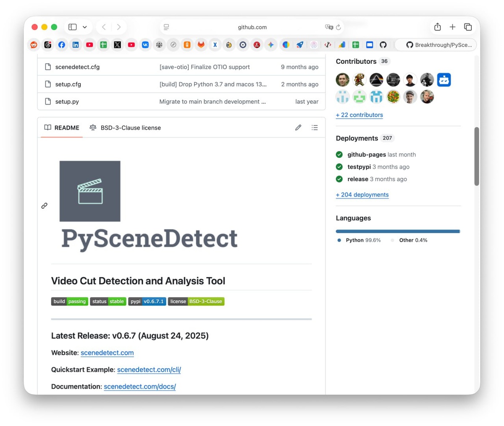
Task: Click the blue robot contributor avatar
Action: point(444,80)
